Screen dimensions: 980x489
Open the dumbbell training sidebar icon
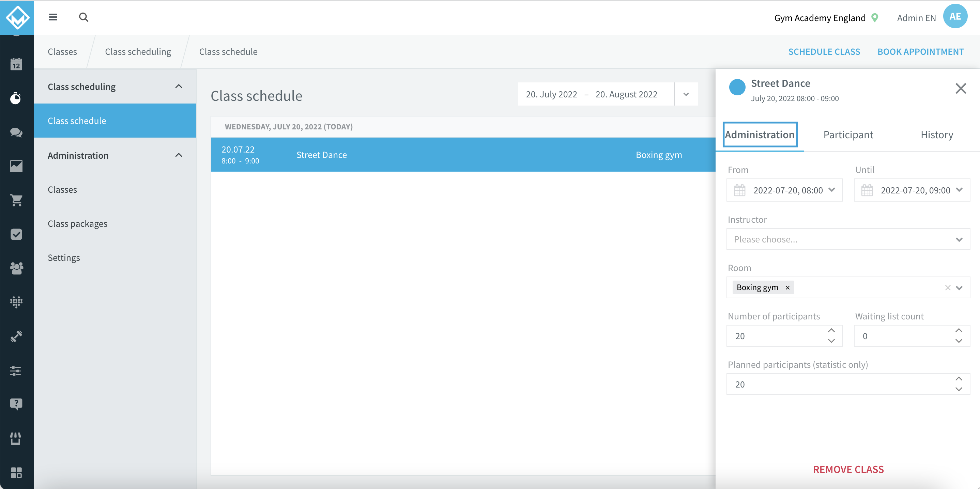(x=16, y=336)
